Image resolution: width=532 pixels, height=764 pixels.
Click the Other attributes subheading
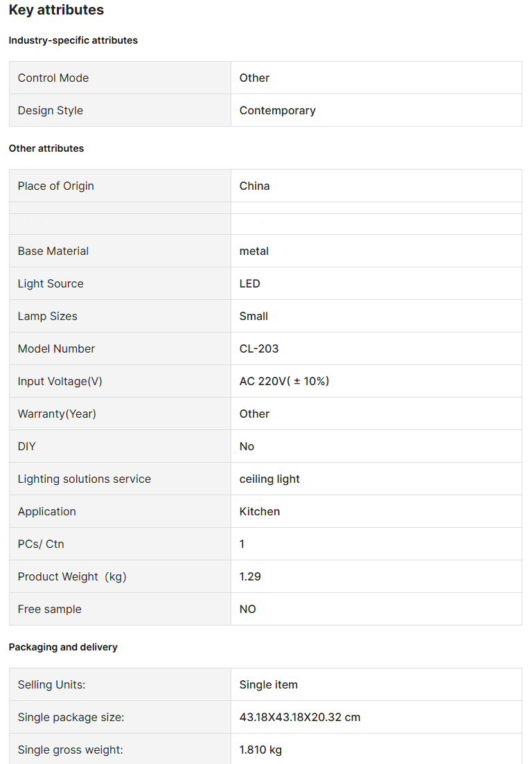tap(46, 148)
